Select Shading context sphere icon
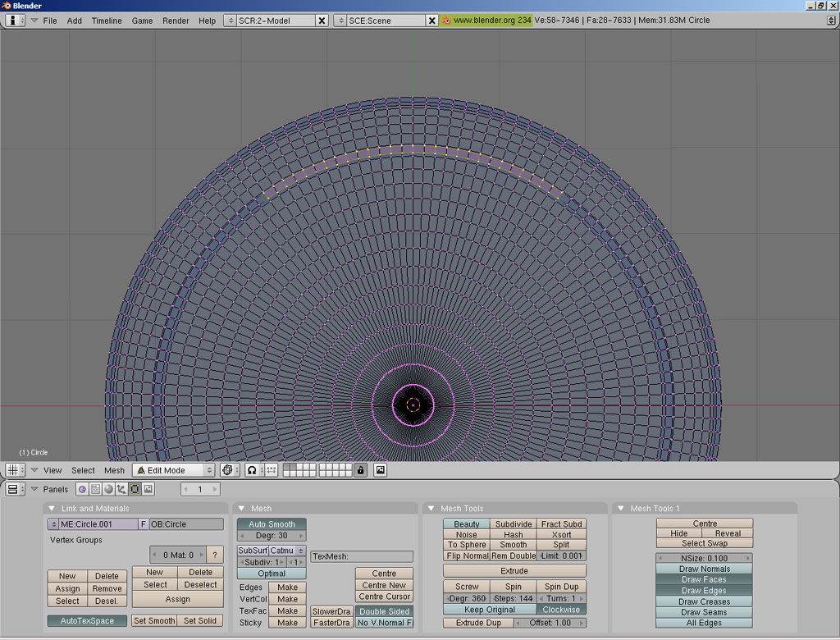This screenshot has width=840, height=640. (109, 489)
